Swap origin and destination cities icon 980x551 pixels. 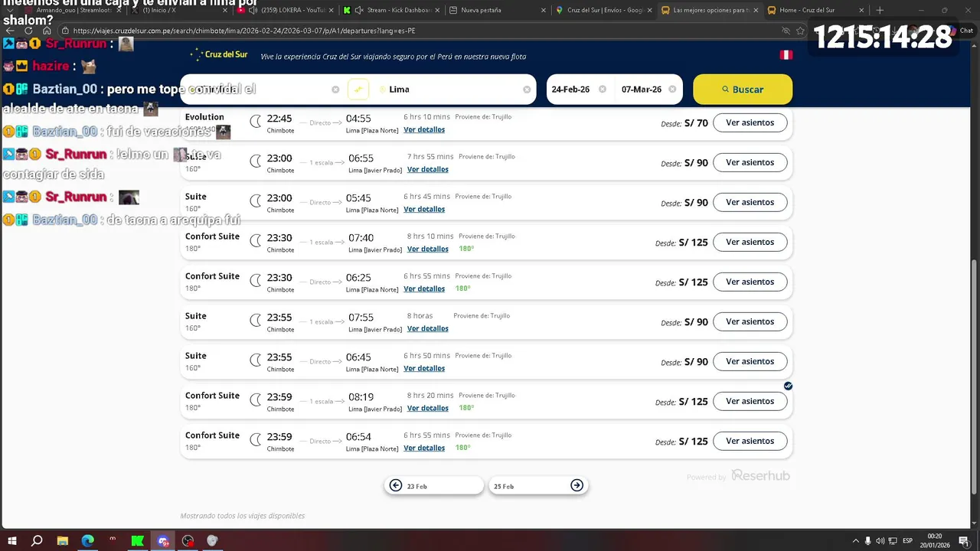pos(358,90)
